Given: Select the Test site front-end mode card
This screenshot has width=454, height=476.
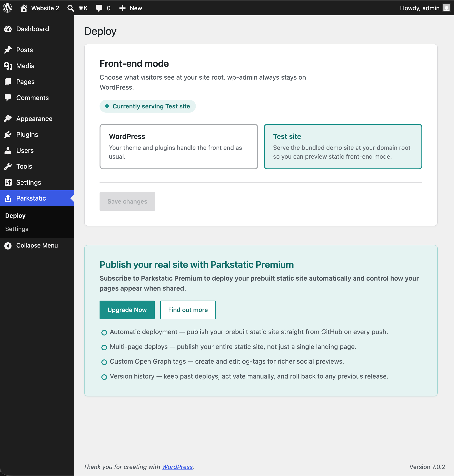Looking at the screenshot, I should click(343, 147).
